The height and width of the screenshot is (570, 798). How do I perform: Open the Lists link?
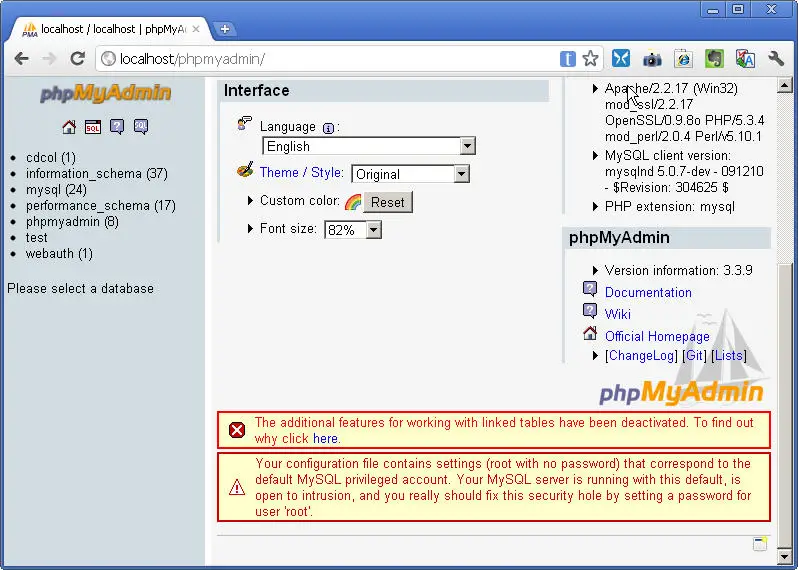tap(729, 355)
